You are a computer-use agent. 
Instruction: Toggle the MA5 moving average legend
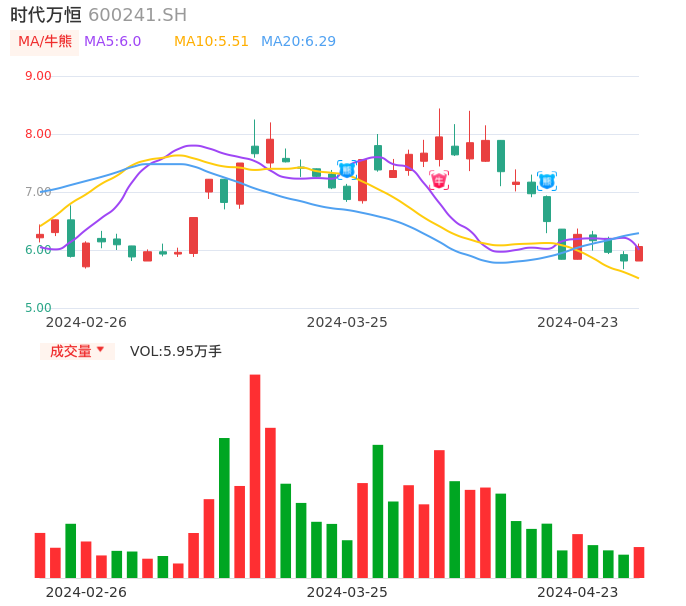tap(112, 41)
